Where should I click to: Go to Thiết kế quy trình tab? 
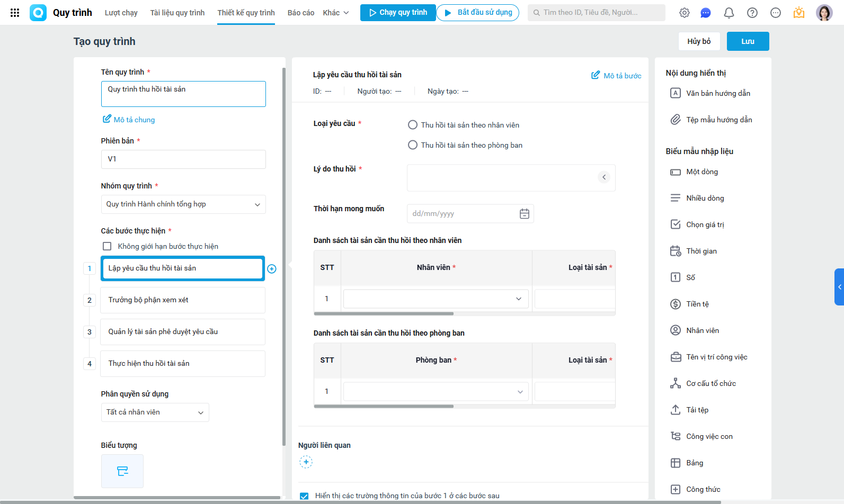point(246,13)
